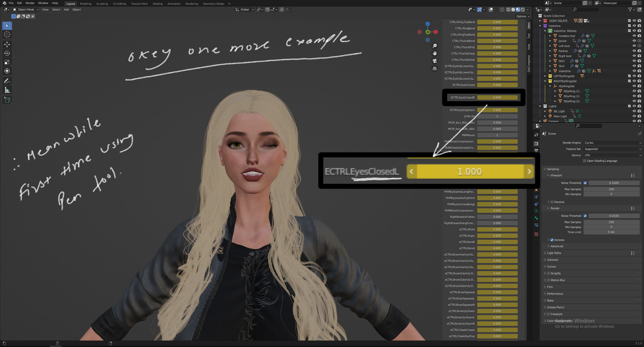Select the Select Box tool
This screenshot has height=347, width=644.
click(x=7, y=26)
